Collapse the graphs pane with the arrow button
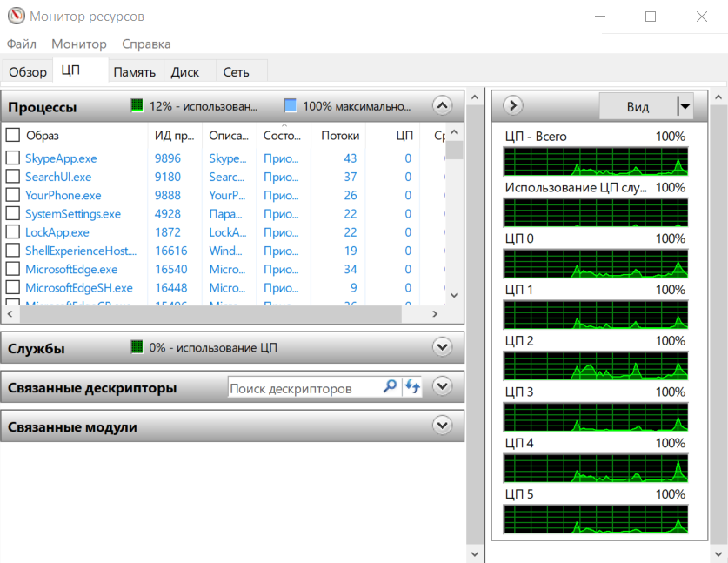The width and height of the screenshot is (728, 563). click(513, 105)
